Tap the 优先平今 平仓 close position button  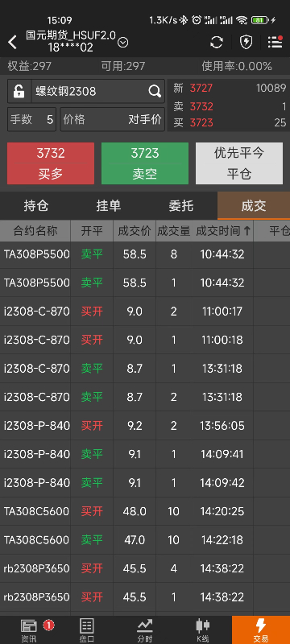click(x=239, y=163)
